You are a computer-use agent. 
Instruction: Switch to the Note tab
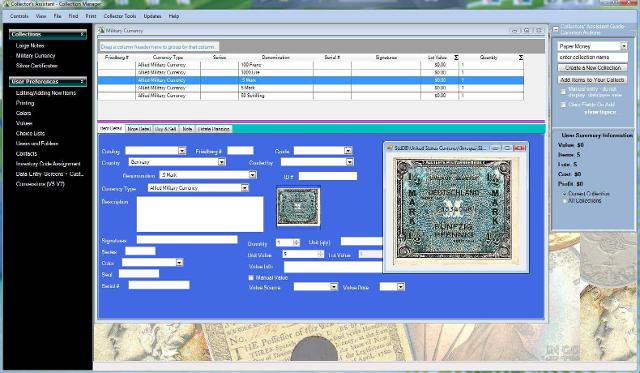(187, 129)
